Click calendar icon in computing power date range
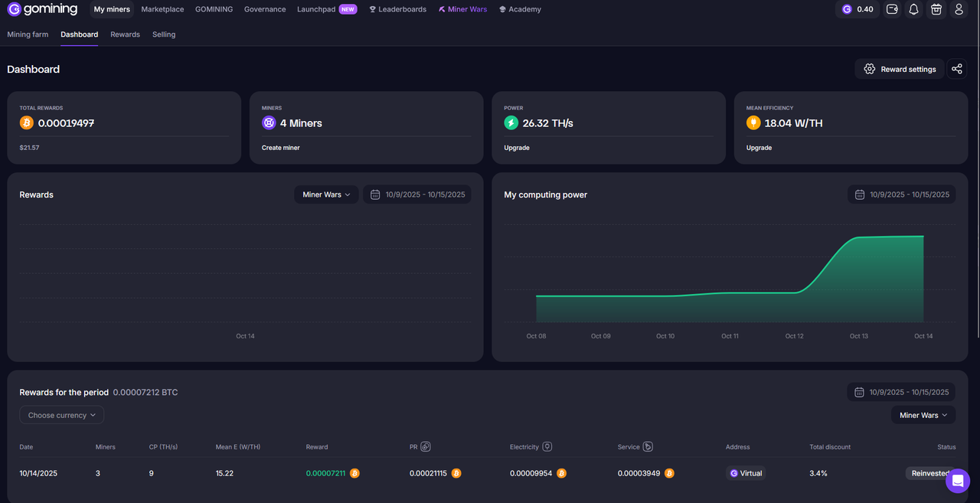 pyautogui.click(x=860, y=194)
